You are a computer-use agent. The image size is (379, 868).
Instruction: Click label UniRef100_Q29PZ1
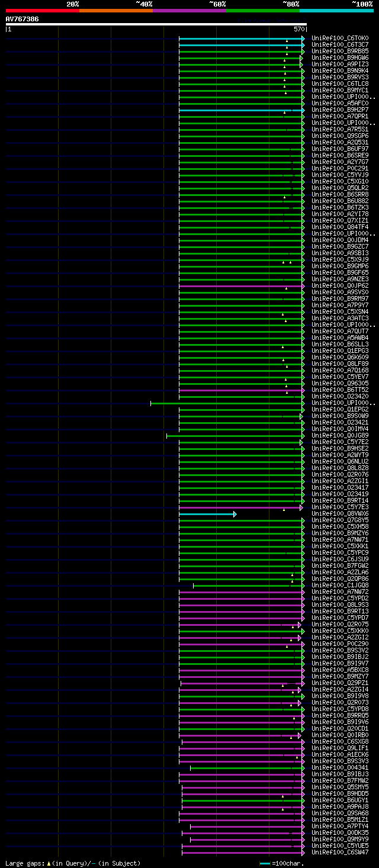coord(340,683)
